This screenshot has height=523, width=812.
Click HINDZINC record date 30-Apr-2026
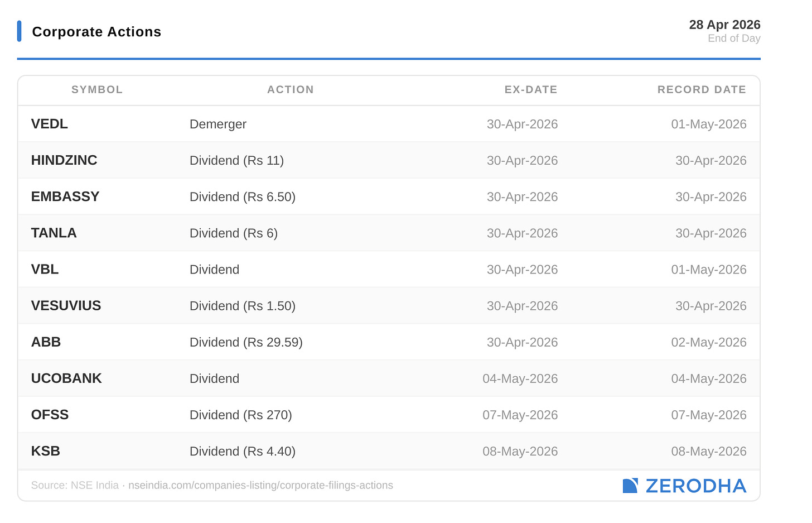click(x=710, y=160)
